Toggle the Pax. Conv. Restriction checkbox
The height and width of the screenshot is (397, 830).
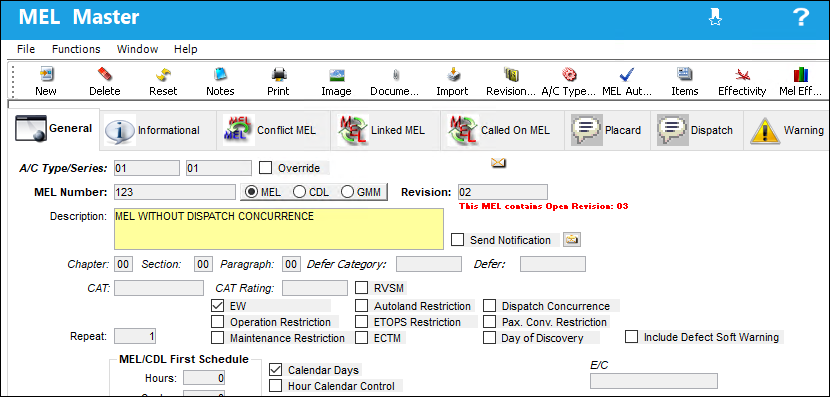coord(490,322)
